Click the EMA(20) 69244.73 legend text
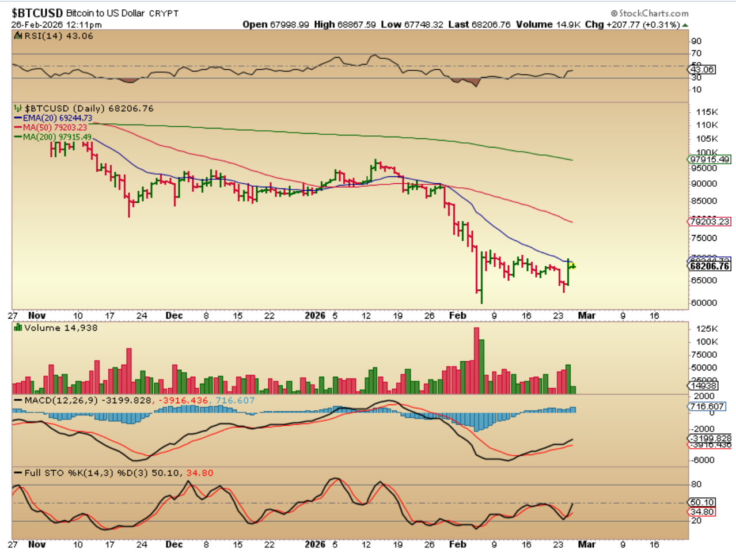 (58, 118)
